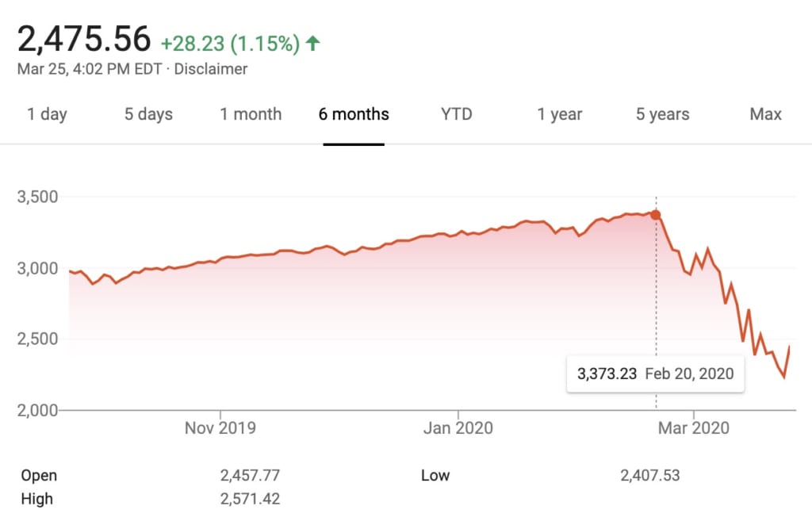Show the YTD chart range
This screenshot has height=525, width=812.
[x=456, y=114]
